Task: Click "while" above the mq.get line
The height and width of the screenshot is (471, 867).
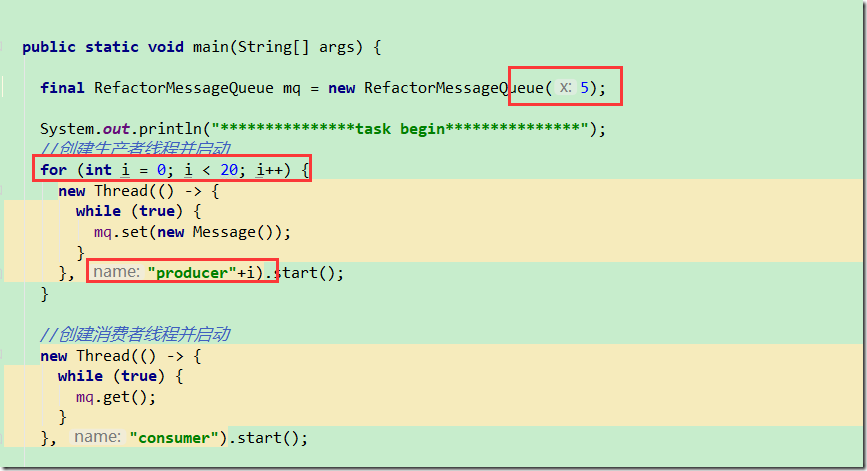Action: coord(80,376)
